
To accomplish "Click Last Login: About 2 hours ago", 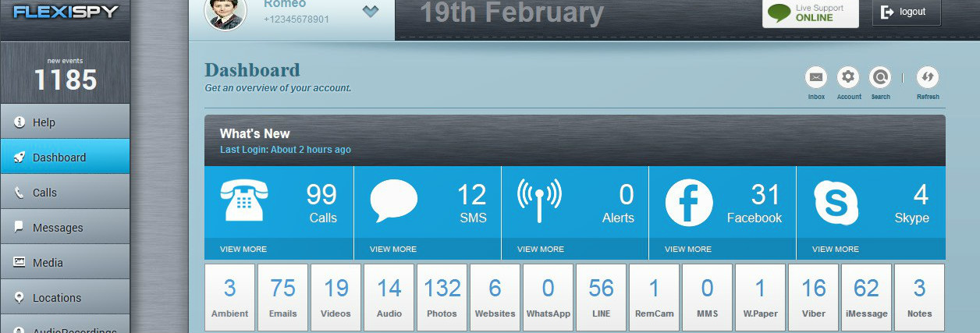I will tap(286, 150).
